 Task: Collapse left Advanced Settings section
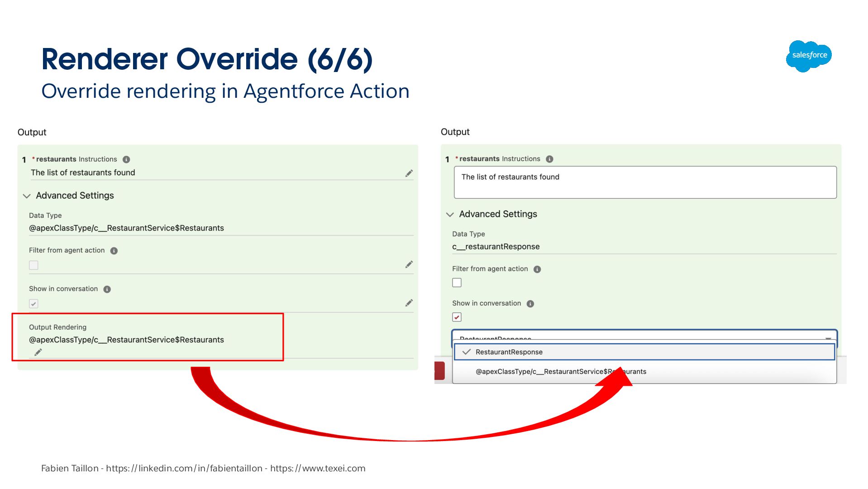27,196
